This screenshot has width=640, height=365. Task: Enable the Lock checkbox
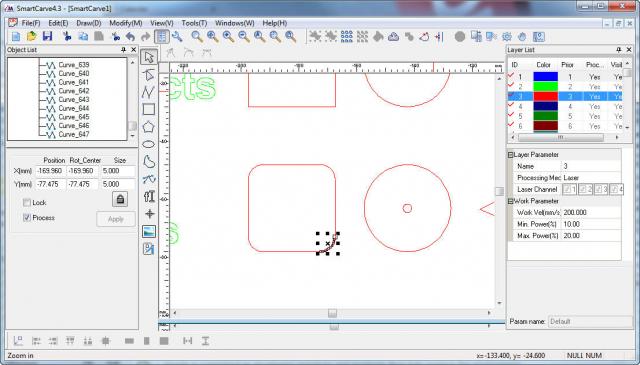pos(27,203)
